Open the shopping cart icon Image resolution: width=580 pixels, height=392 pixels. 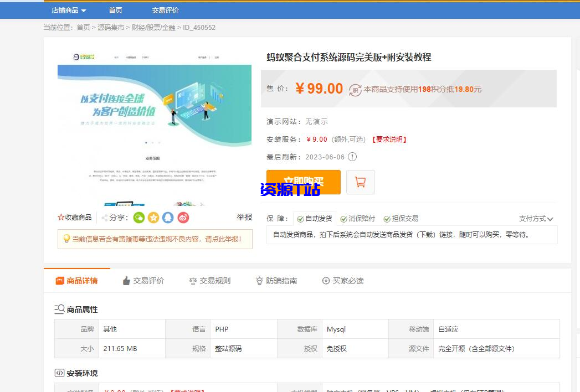point(361,182)
